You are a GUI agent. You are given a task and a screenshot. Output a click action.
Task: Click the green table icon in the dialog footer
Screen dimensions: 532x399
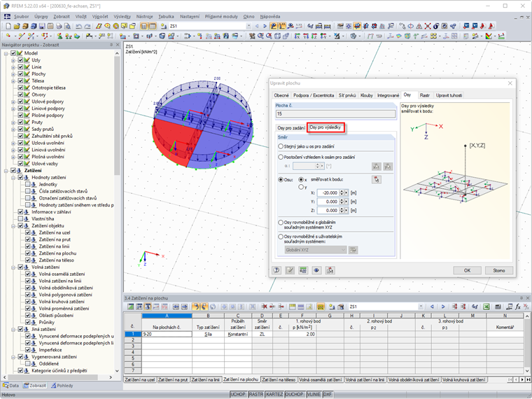tap(303, 270)
